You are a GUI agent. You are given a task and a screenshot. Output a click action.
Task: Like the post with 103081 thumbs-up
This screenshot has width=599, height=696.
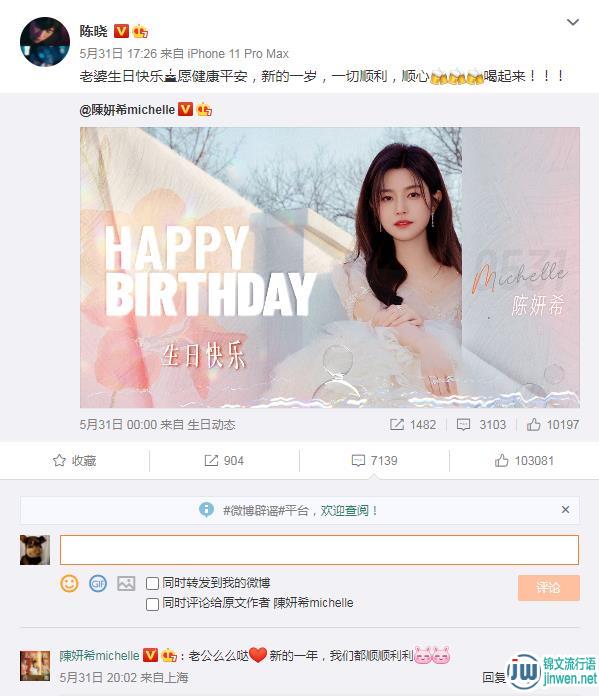click(x=524, y=461)
